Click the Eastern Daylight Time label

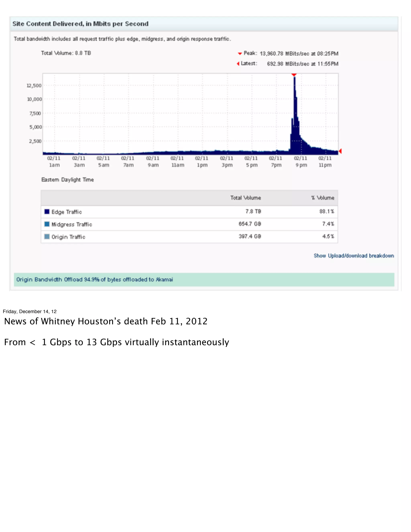click(x=68, y=180)
